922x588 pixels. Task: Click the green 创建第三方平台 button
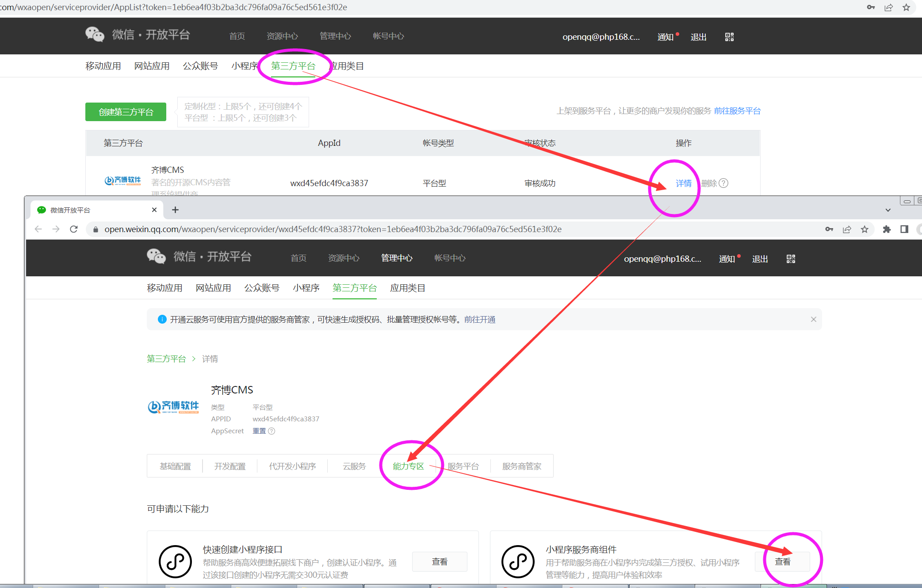click(126, 112)
